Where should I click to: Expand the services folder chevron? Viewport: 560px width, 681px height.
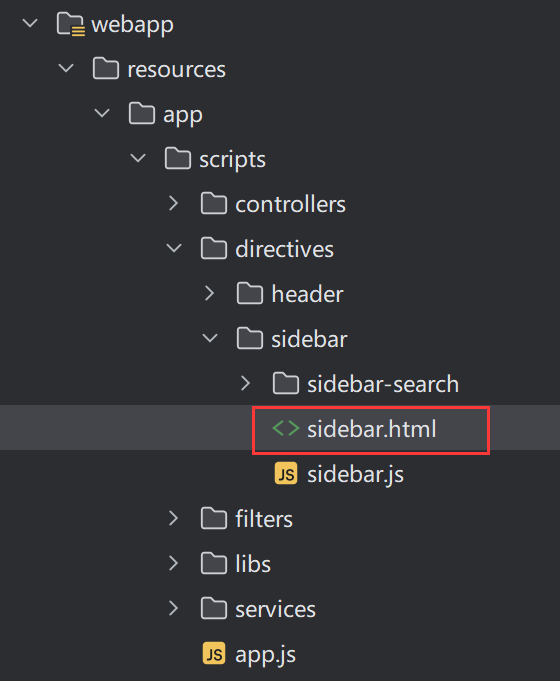174,608
